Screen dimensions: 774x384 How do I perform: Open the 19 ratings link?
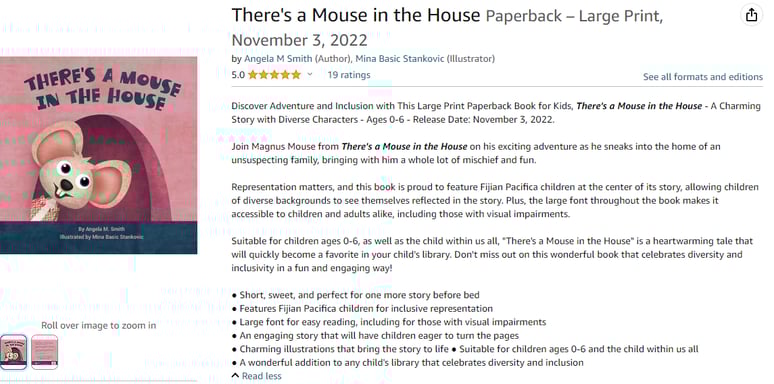pos(348,75)
